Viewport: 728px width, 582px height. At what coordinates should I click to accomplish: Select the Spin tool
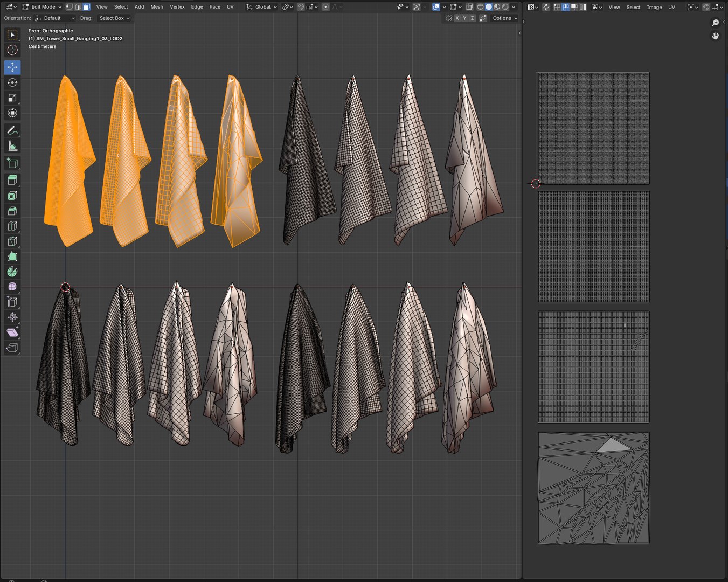(12, 272)
